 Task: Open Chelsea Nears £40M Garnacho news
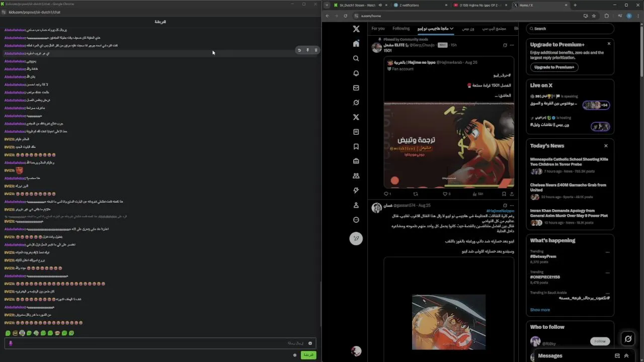pos(568,188)
